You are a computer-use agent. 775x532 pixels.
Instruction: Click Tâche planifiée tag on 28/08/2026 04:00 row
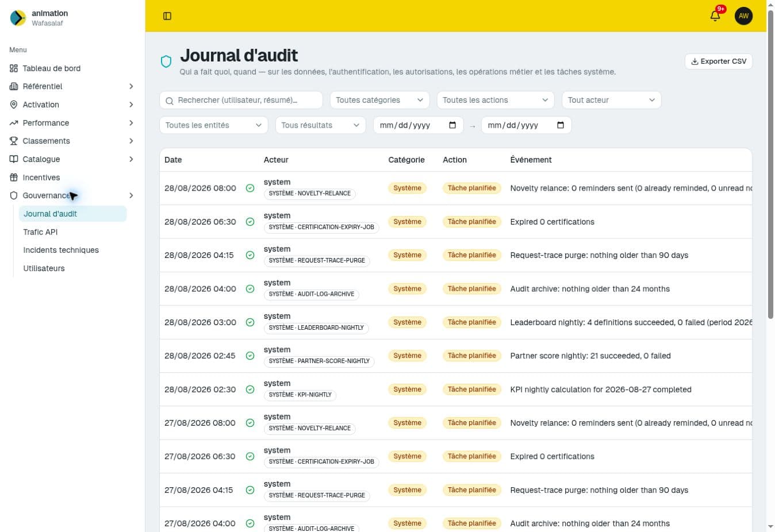coord(471,289)
